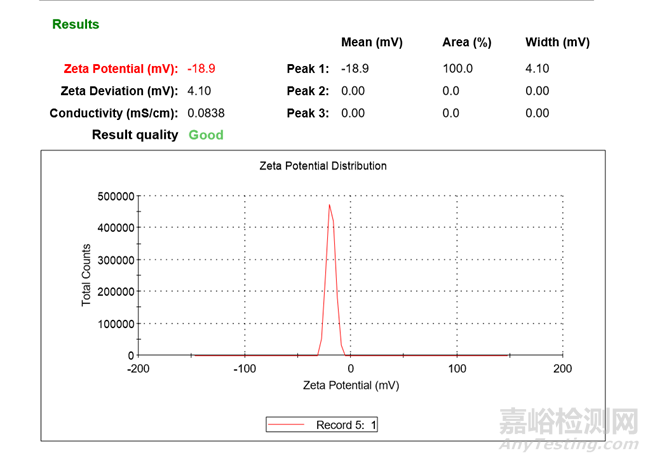
Task: Select the Peak 2 row label
Action: click(307, 91)
